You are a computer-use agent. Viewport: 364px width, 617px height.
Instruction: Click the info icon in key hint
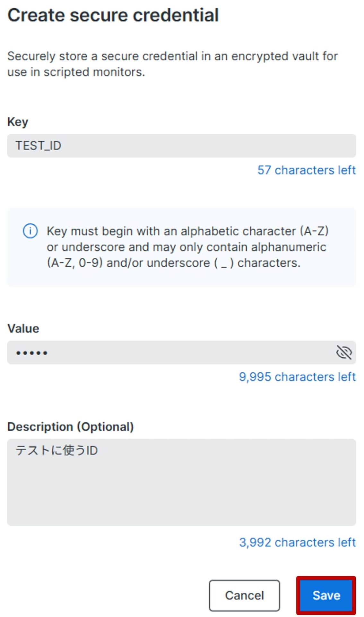coord(30,231)
